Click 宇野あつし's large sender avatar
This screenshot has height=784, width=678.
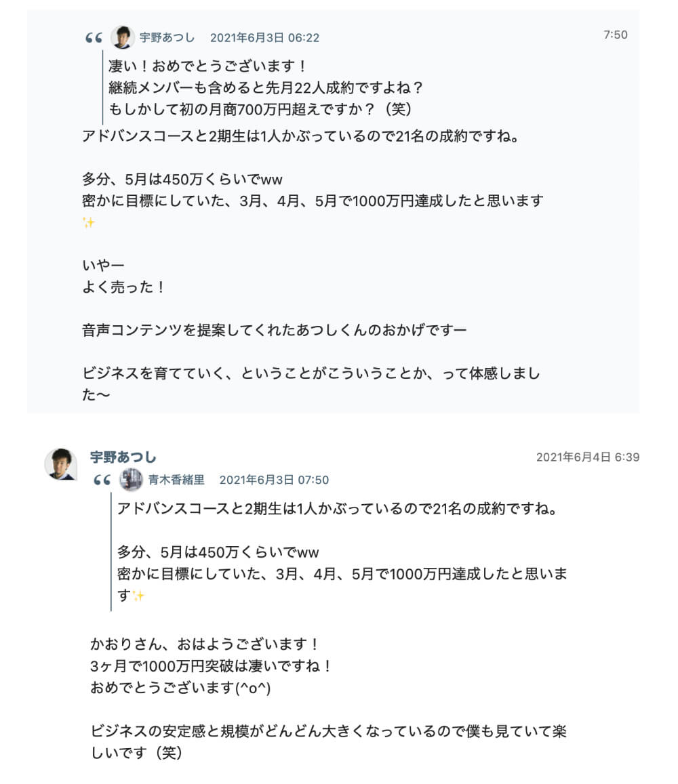pos(60,464)
